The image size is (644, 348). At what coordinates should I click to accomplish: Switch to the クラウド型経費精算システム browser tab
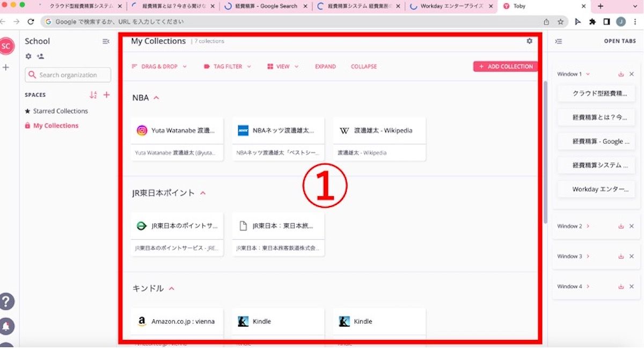pyautogui.click(x=80, y=6)
